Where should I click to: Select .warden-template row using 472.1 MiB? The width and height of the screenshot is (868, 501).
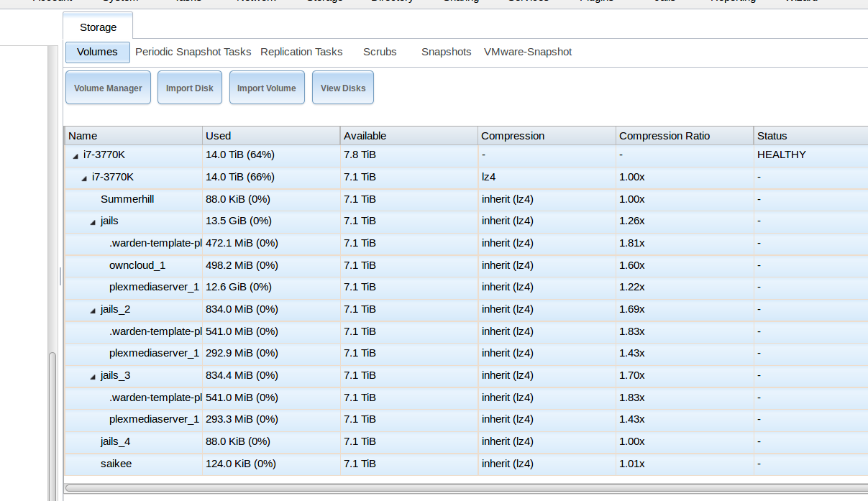tap(466, 243)
